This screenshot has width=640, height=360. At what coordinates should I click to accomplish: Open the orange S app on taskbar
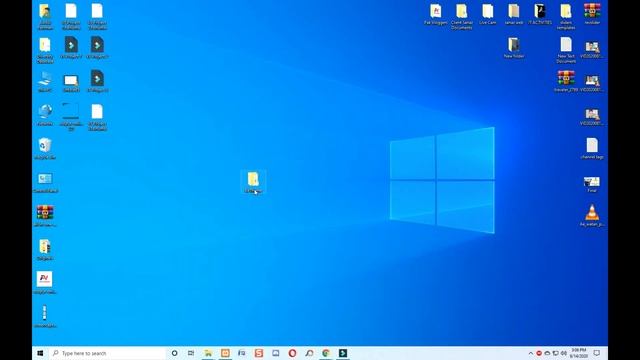pos(259,353)
